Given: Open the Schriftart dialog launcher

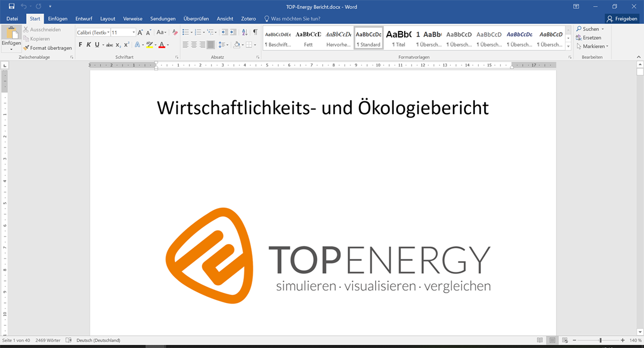Looking at the screenshot, I should coord(177,57).
